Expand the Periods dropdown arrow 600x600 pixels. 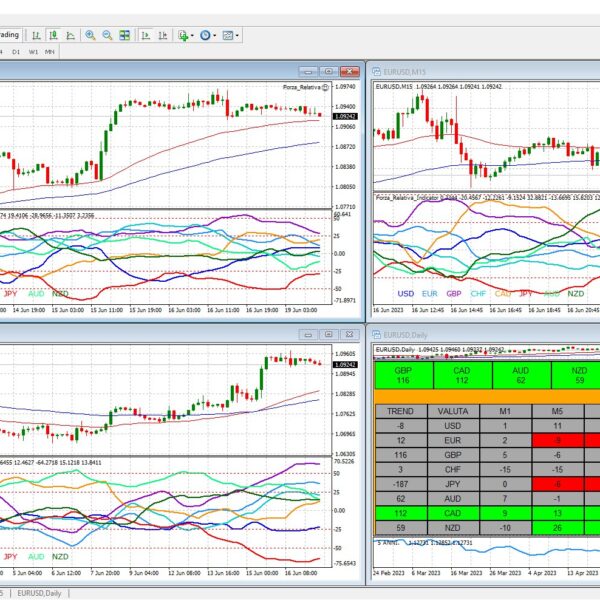click(x=214, y=36)
